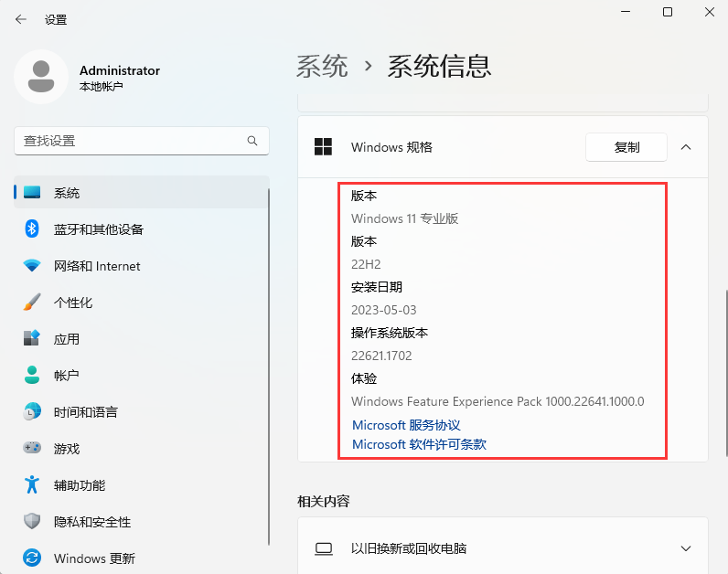Screen dimensions: 728x574
Task: Click the 系统 monitor icon in sidebar
Action: [x=32, y=192]
